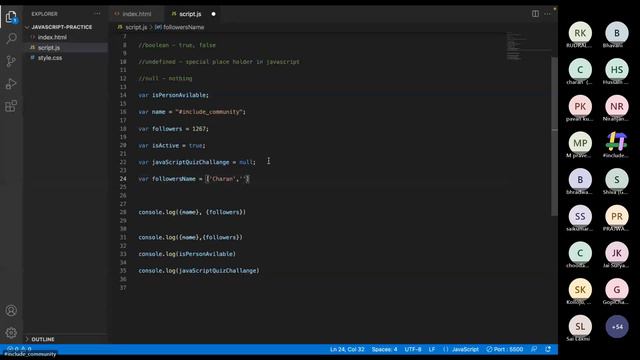
Task: Open Explorer panel more actions ellipsis
Action: pyautogui.click(x=97, y=14)
